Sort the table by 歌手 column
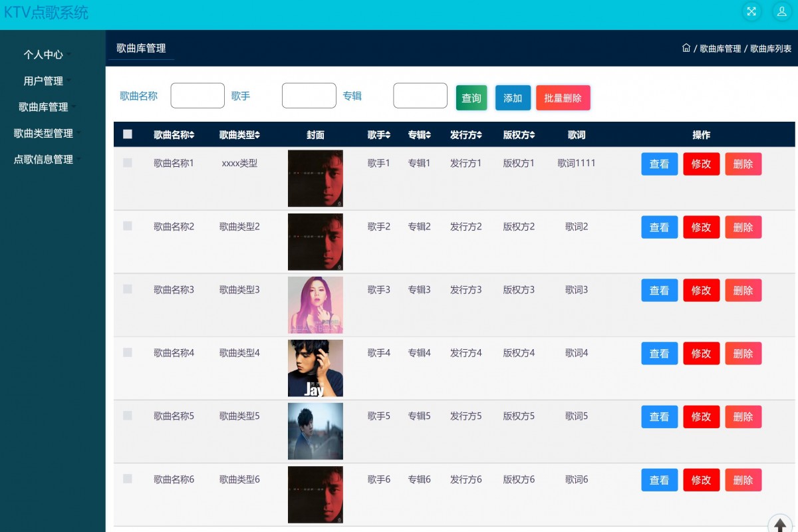This screenshot has width=798, height=532. 378,134
